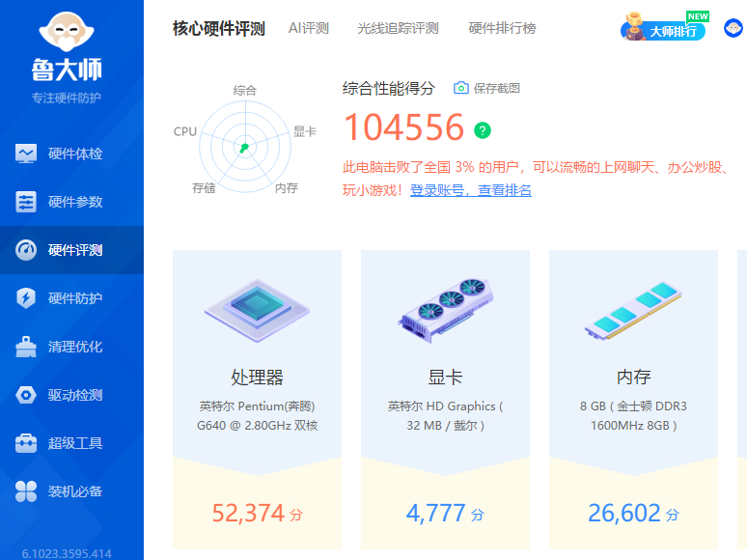Viewport: 747px width, 560px height.
Task: Click text 英特尔 Pentium(奔腾)
Action: (258, 406)
